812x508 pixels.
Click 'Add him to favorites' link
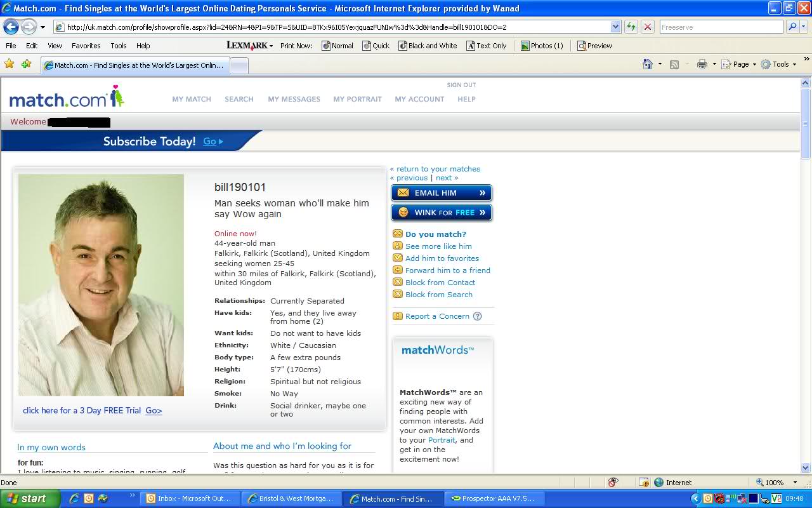coord(442,258)
